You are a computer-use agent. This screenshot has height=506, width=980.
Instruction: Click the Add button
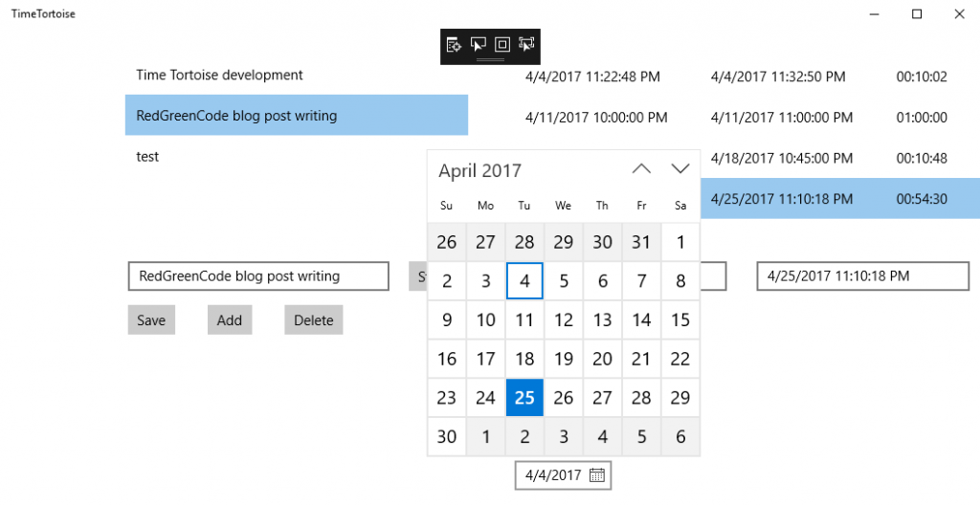click(x=230, y=320)
